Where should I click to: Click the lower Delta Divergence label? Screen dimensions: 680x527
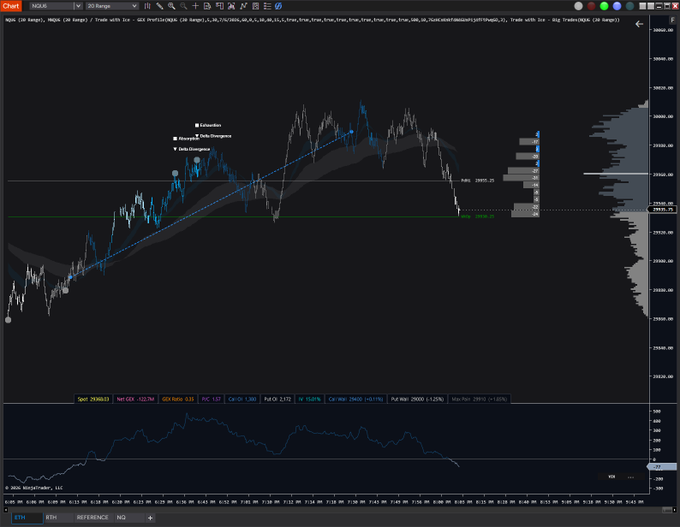pos(192,149)
